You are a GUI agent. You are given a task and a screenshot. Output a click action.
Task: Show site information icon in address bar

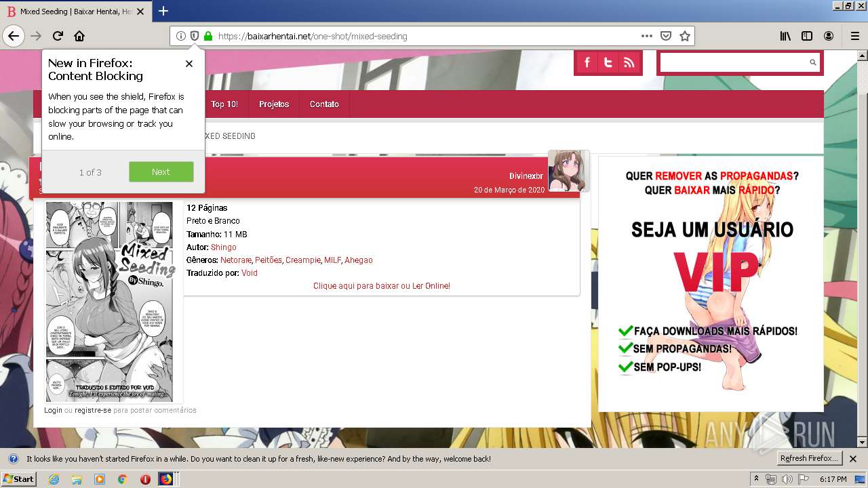tap(180, 36)
